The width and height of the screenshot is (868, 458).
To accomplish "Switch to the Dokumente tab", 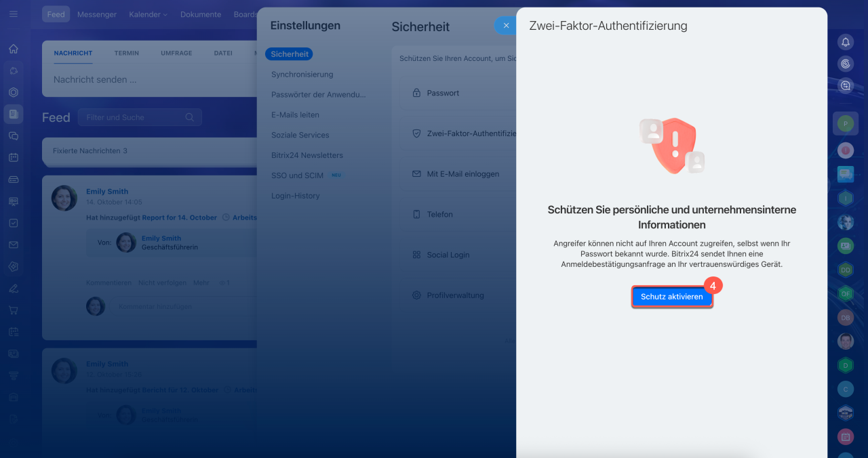I will pyautogui.click(x=201, y=14).
